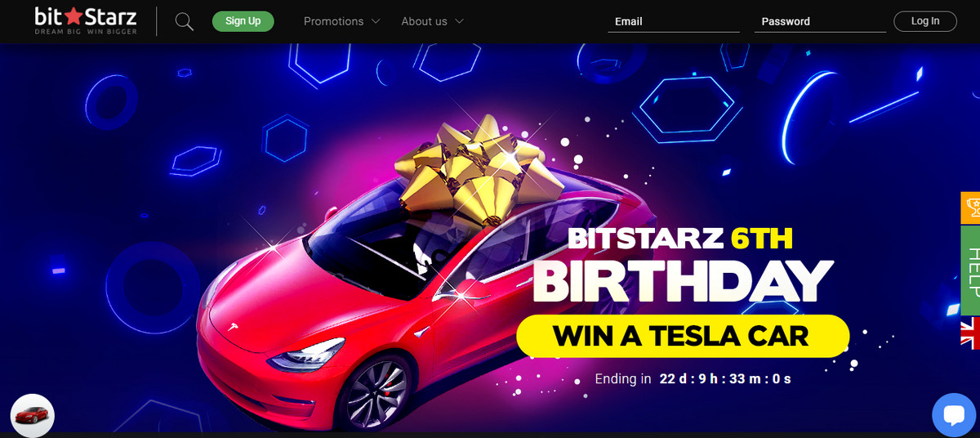980x438 pixels.
Task: Click the green Sign Up button
Action: [243, 21]
